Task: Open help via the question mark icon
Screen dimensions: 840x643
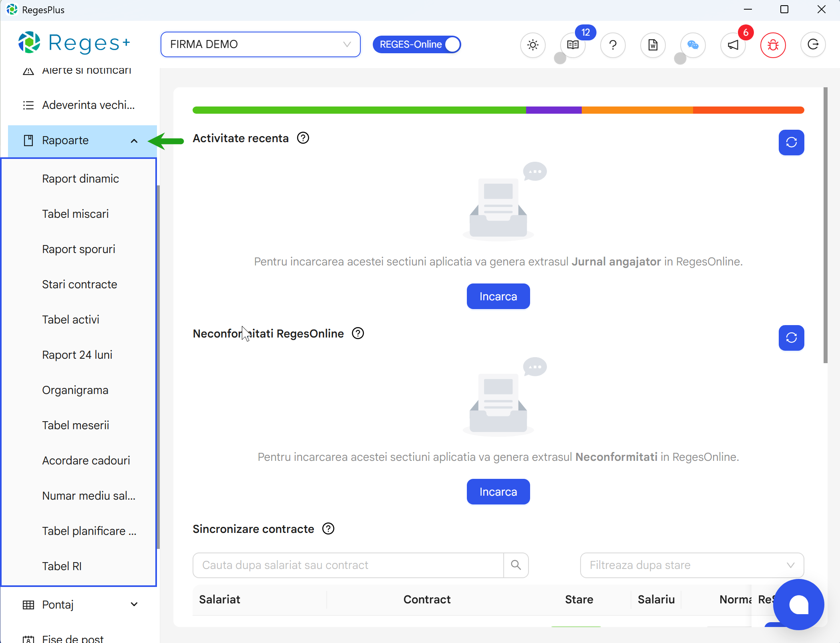Action: click(x=613, y=45)
